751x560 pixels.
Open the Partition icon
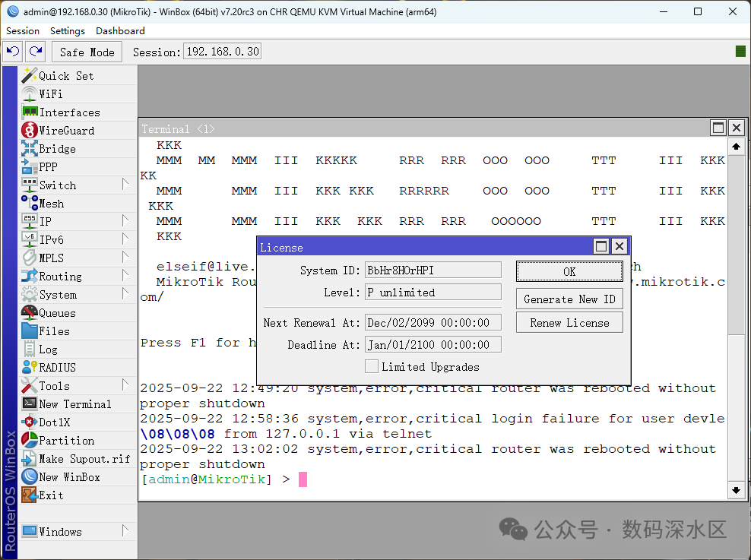pos(29,440)
